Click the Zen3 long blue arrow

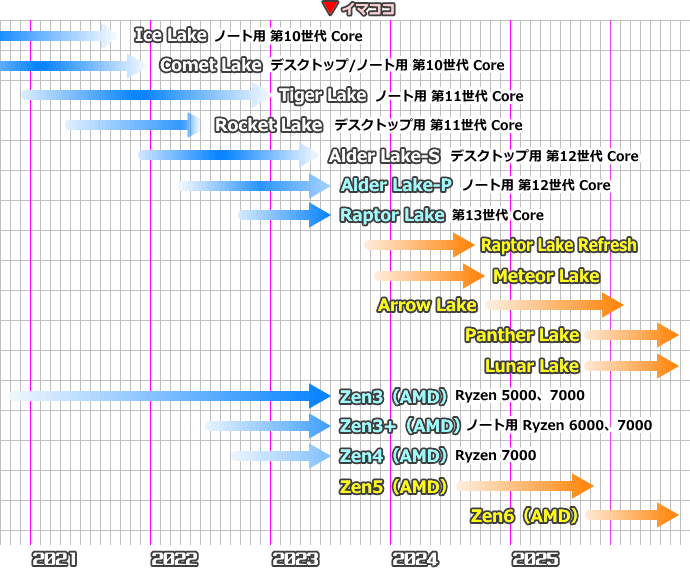[x=169, y=396]
